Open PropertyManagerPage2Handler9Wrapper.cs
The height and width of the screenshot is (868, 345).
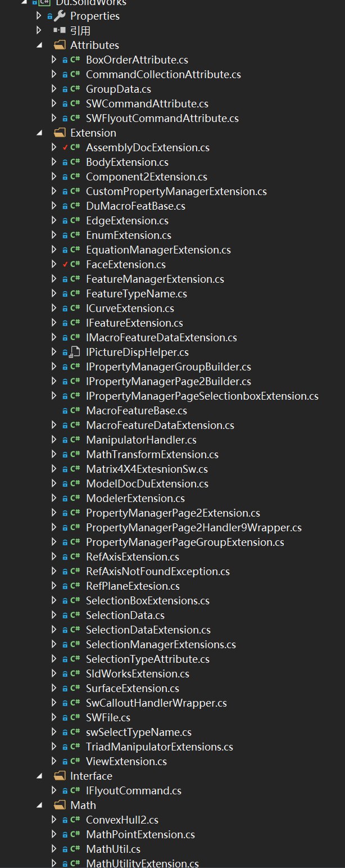tap(194, 527)
